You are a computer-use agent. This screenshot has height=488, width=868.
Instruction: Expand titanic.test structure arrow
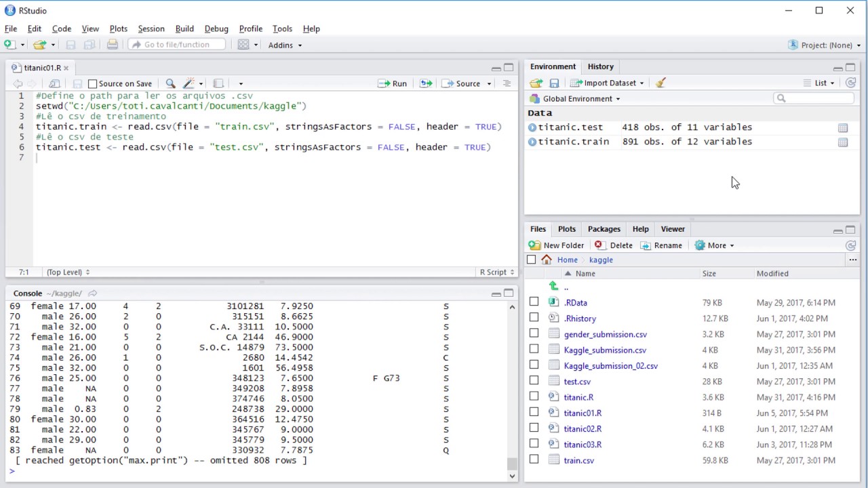[532, 127]
